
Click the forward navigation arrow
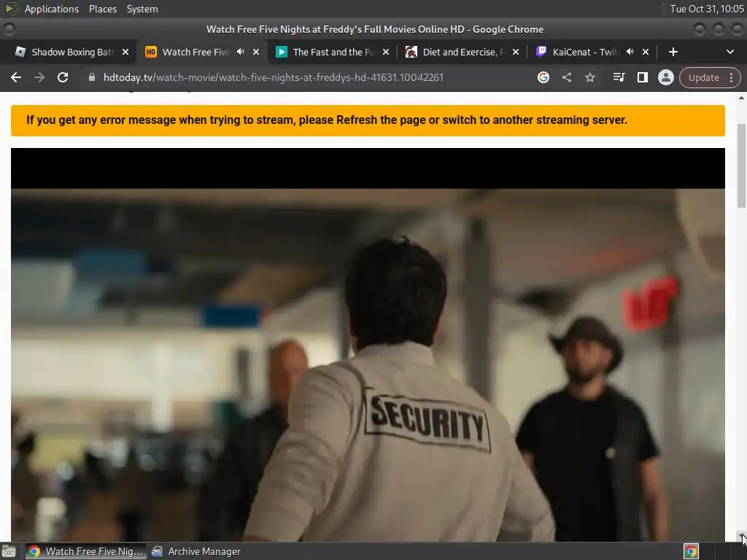pyautogui.click(x=39, y=77)
